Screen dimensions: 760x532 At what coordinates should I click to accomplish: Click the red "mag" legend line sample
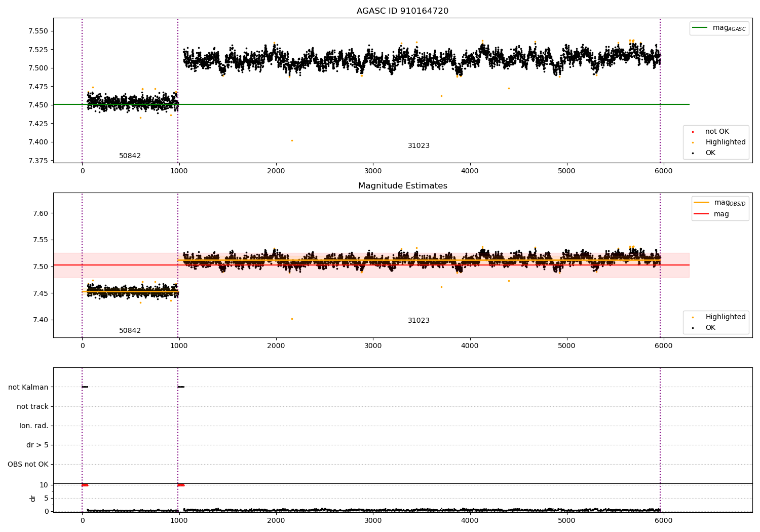(702, 214)
